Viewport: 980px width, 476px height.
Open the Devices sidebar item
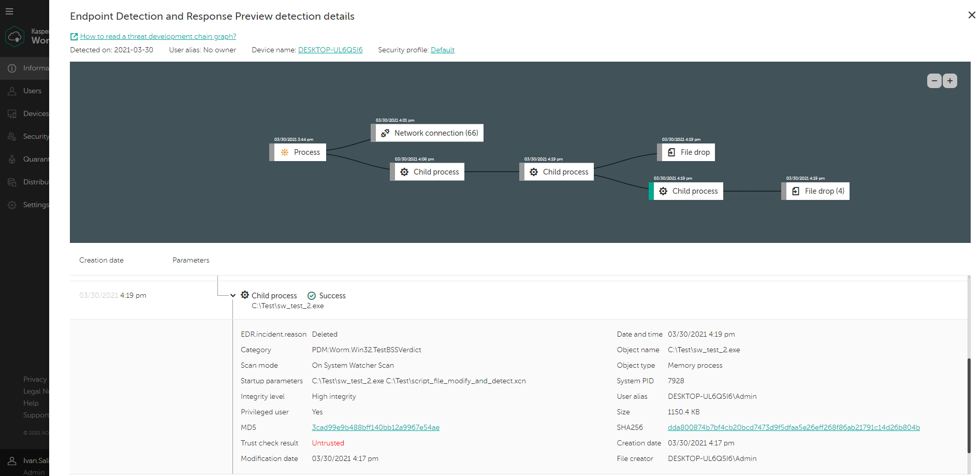[35, 114]
